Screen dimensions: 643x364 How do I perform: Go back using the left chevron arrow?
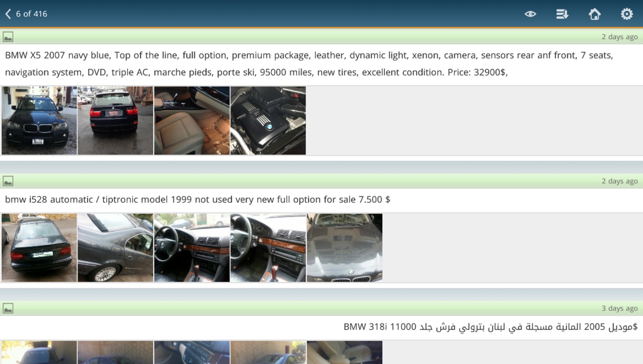8,14
